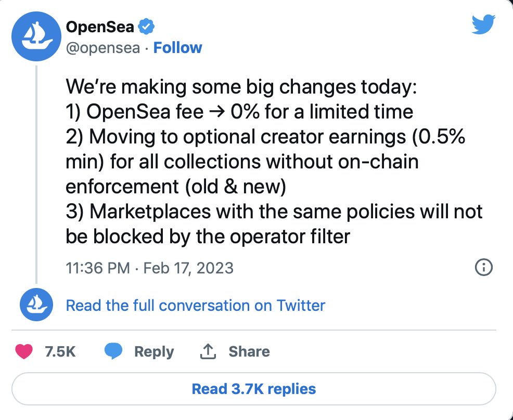
Task: Read the full conversation on Twitter
Action: click(x=195, y=305)
